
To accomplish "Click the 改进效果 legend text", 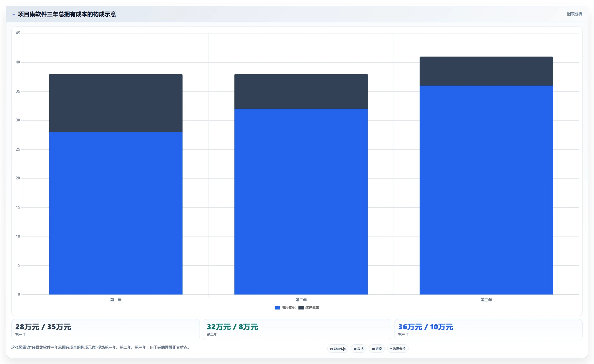I will (x=312, y=307).
